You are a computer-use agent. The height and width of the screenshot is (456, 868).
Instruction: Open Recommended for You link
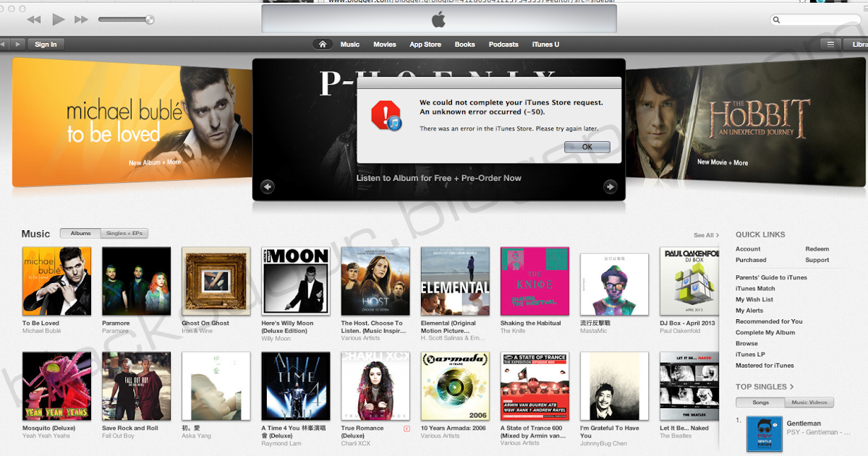click(x=769, y=321)
